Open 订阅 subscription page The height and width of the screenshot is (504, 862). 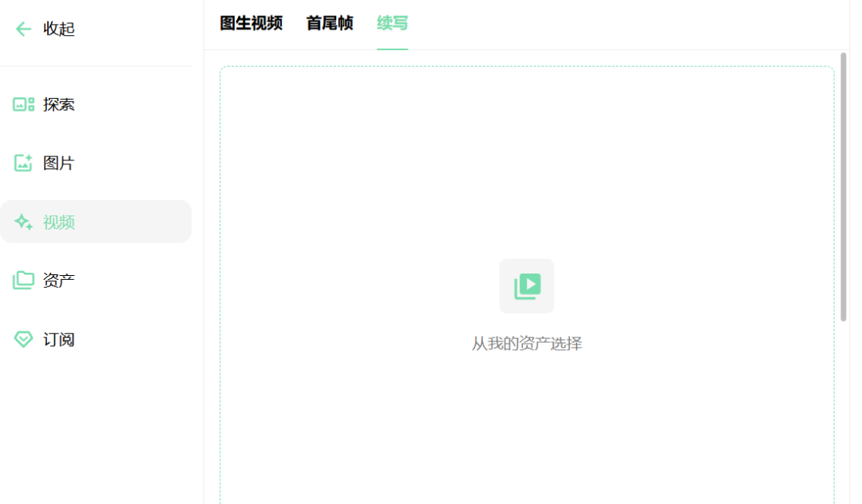click(x=60, y=339)
